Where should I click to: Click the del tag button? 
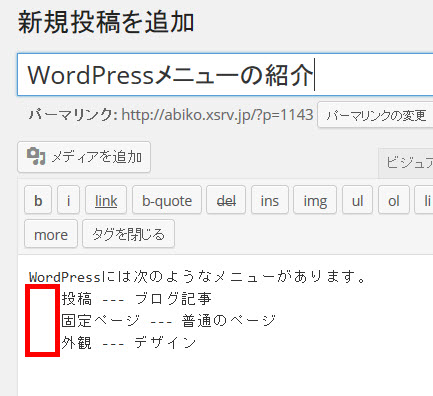226,200
